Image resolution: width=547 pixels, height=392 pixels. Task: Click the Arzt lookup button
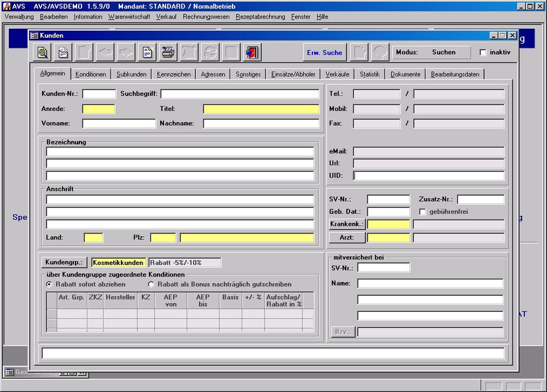(x=347, y=237)
